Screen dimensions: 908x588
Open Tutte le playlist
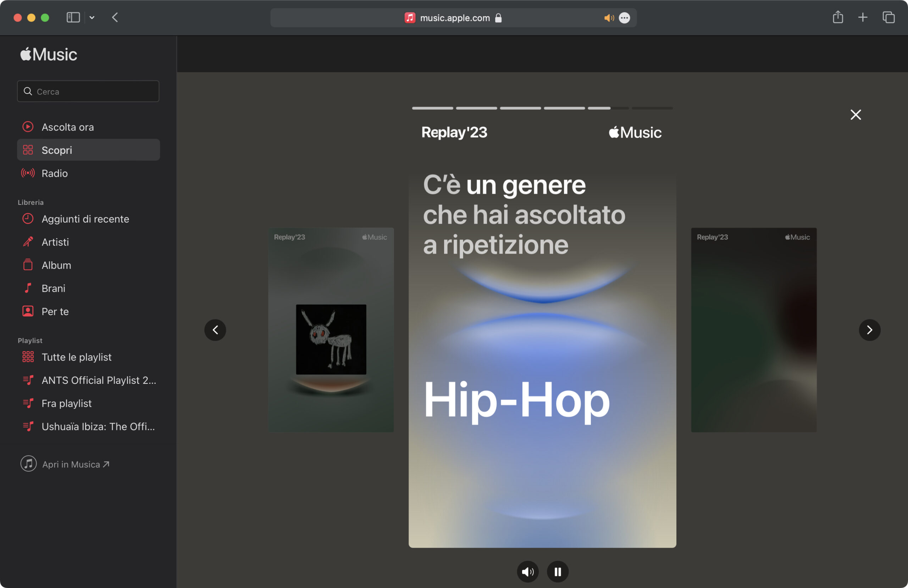pos(88,357)
